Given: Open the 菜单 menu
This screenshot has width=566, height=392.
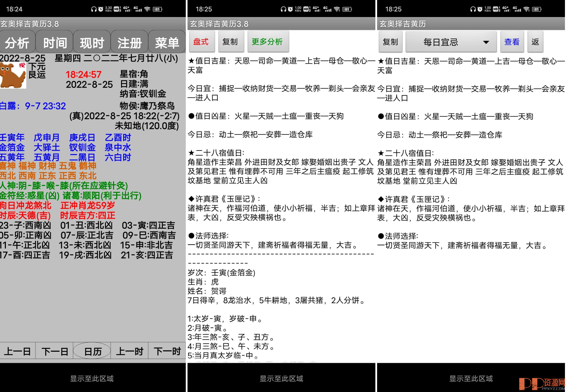Looking at the screenshot, I should pyautogui.click(x=167, y=42).
